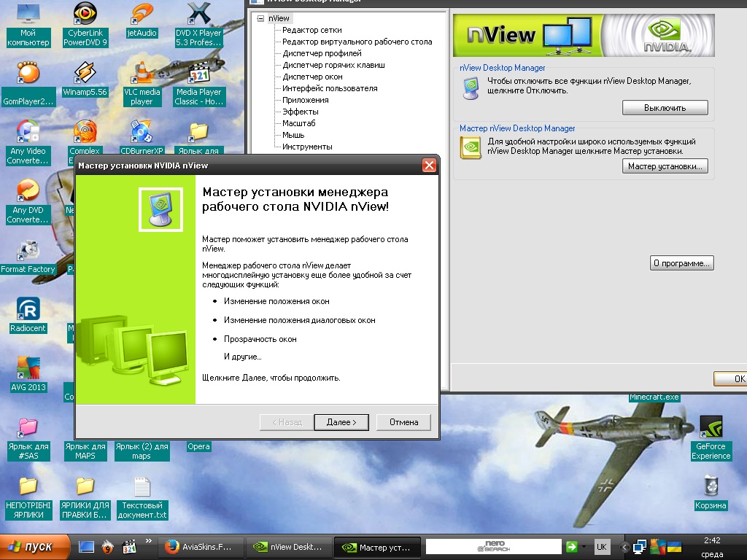Open the ЯРЛИКИ ДЛЯ ПРАВКИ folder
747x560 pixels.
tap(85, 497)
